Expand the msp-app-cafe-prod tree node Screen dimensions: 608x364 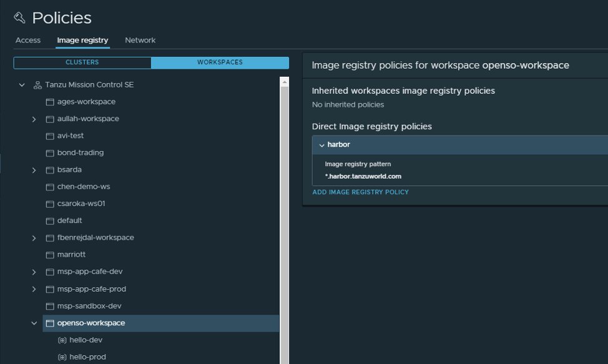[x=34, y=289]
